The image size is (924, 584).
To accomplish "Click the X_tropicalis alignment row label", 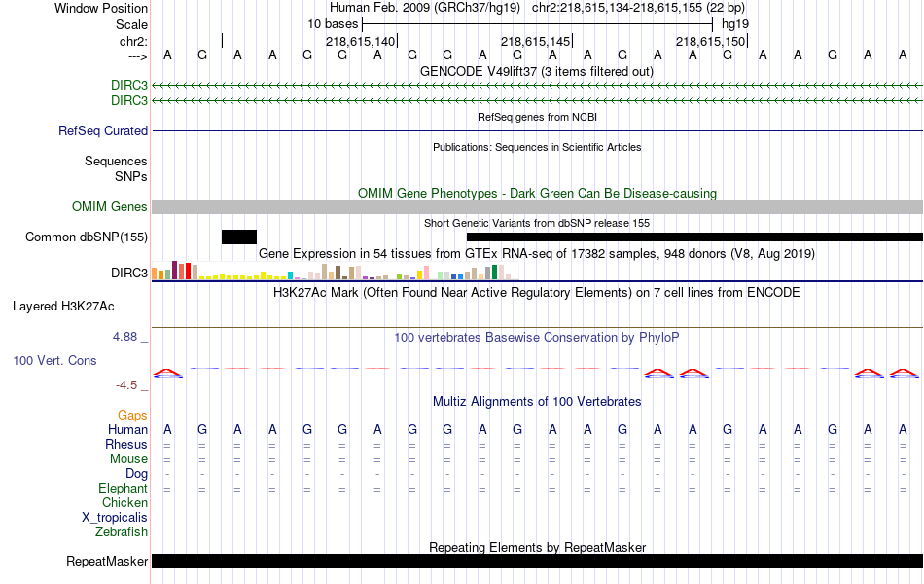I will [115, 518].
